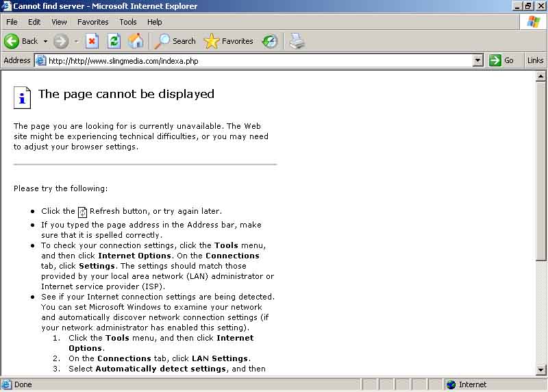Expand the Links toolbar
Viewport: 548px width, 392px height.
535,60
